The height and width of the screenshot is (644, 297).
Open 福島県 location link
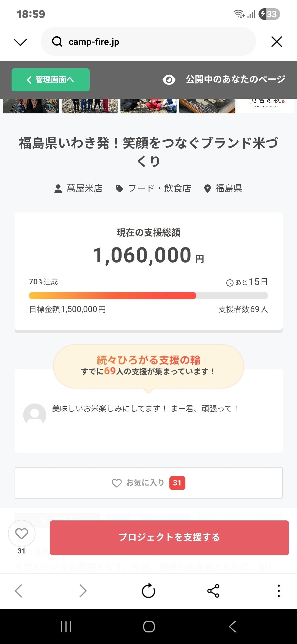[x=223, y=189]
